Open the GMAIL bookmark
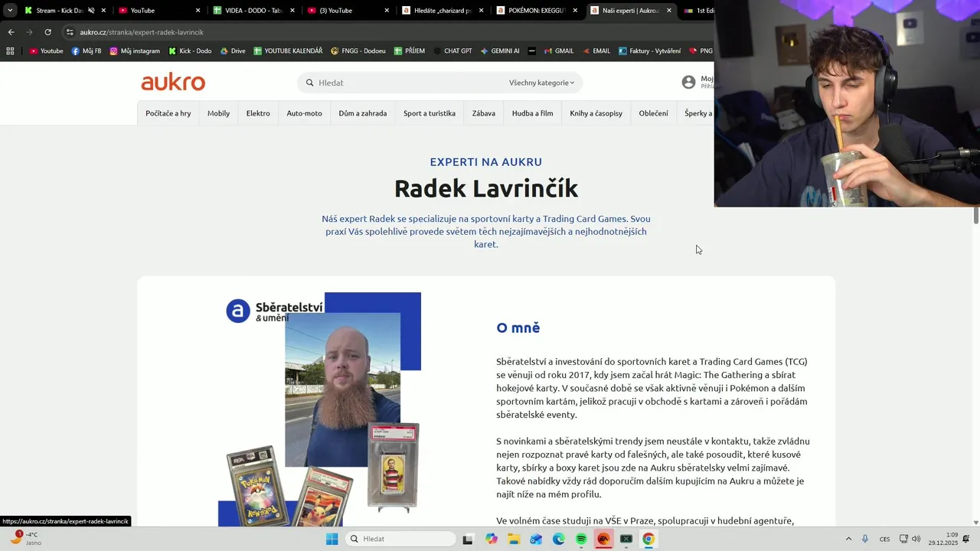The image size is (980, 551). tap(558, 51)
